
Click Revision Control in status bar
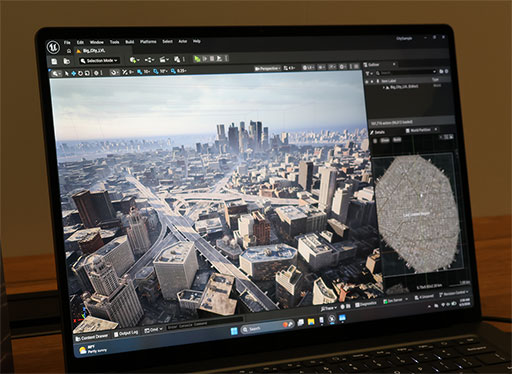coord(453,293)
